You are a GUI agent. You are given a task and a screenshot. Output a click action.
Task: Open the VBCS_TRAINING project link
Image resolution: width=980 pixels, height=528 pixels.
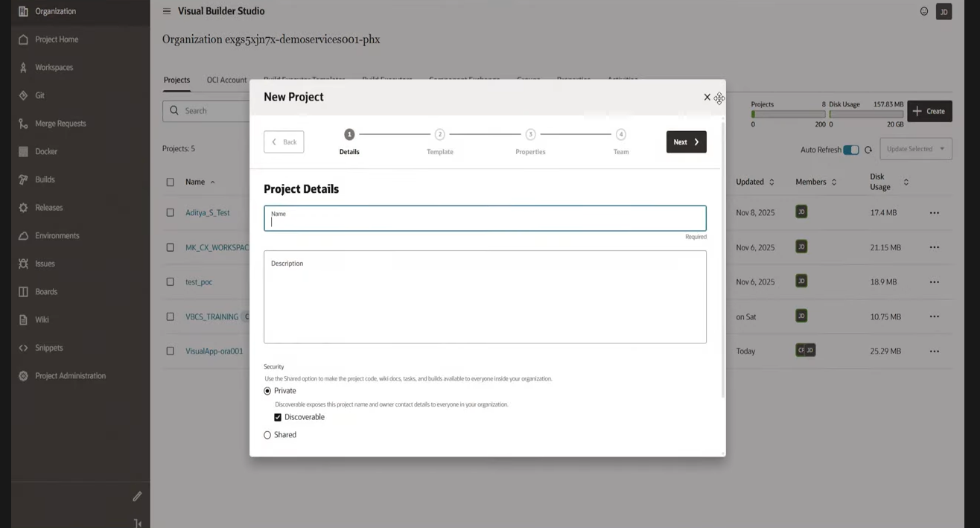tap(212, 317)
